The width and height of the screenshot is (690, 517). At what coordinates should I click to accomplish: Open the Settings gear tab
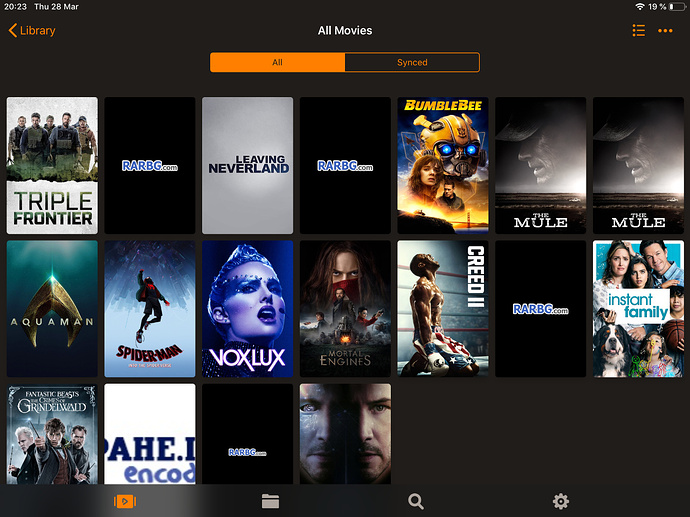561,501
